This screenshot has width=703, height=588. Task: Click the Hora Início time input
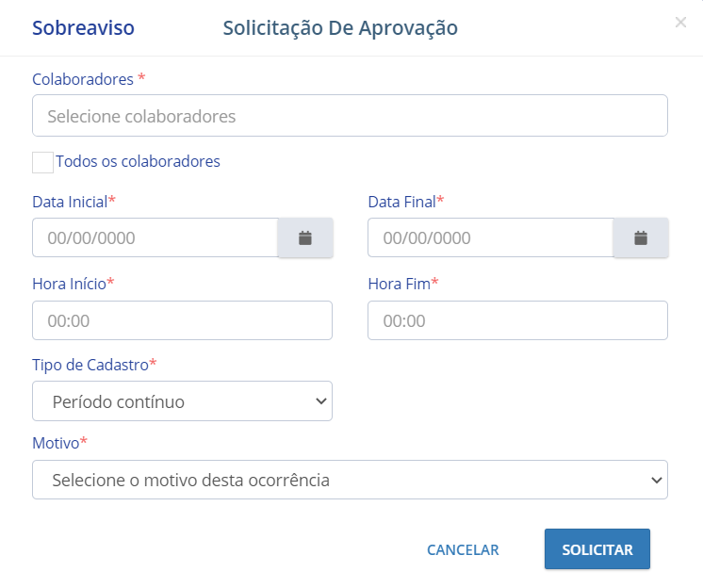coord(182,320)
